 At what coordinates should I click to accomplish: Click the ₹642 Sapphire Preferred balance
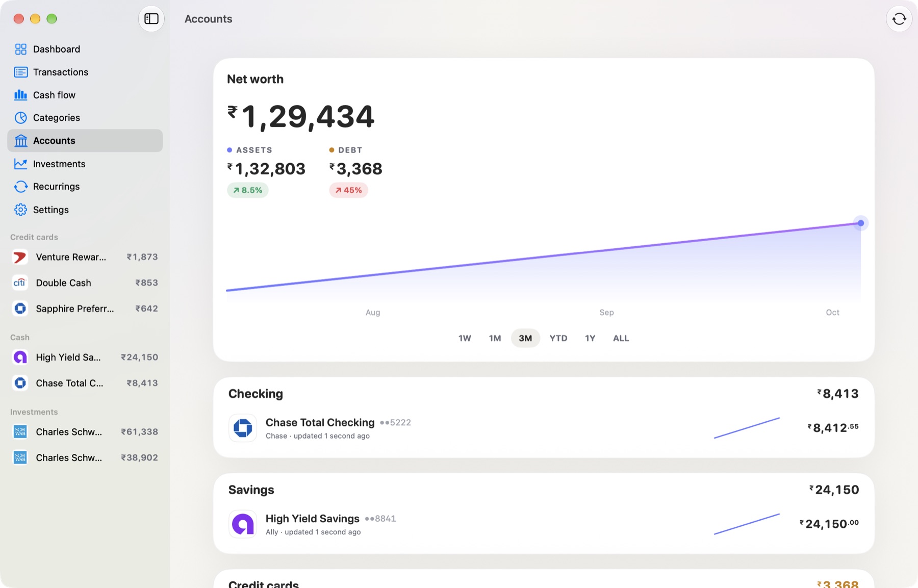point(146,309)
